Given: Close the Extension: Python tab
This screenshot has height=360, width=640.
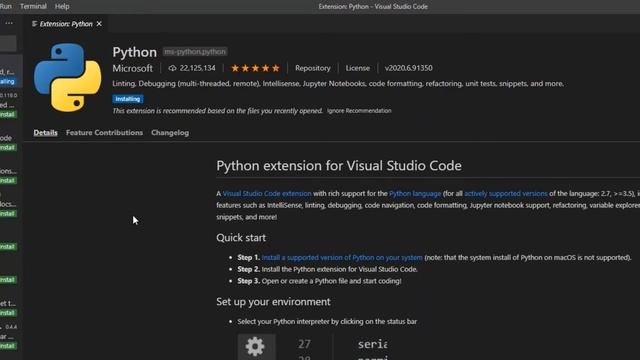Looking at the screenshot, I should tap(99, 24).
